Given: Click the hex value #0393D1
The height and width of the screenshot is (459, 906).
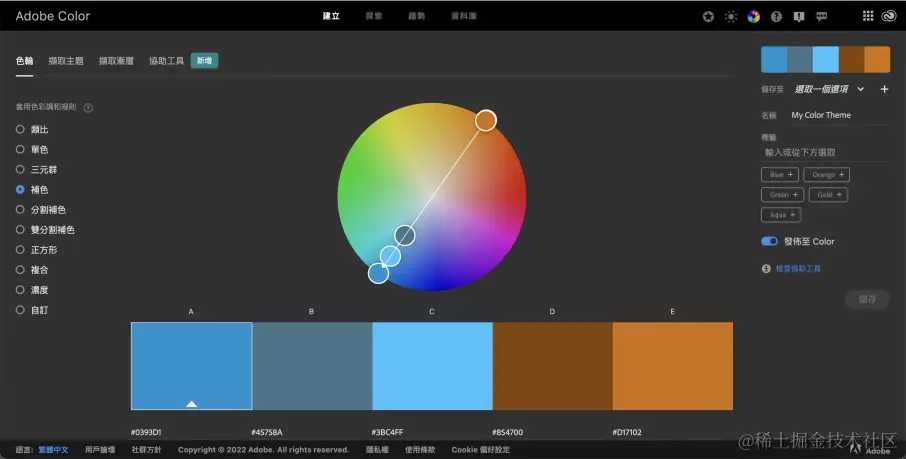Looking at the screenshot, I should pos(146,432).
